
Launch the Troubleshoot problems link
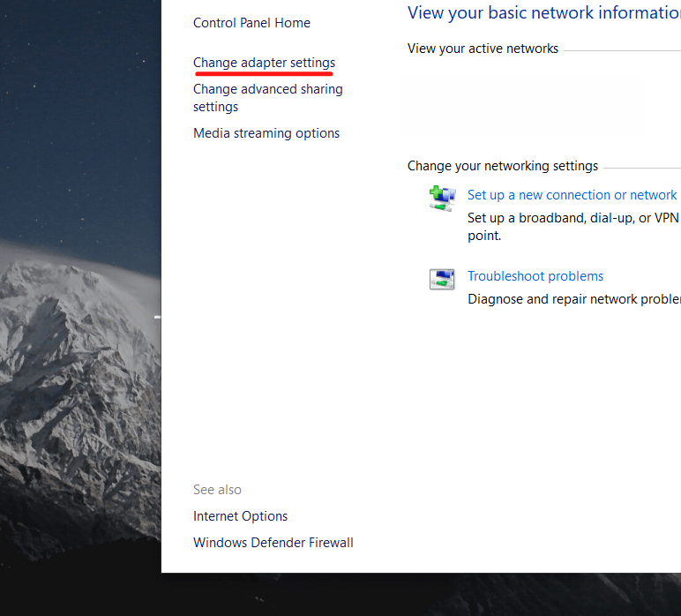[535, 276]
